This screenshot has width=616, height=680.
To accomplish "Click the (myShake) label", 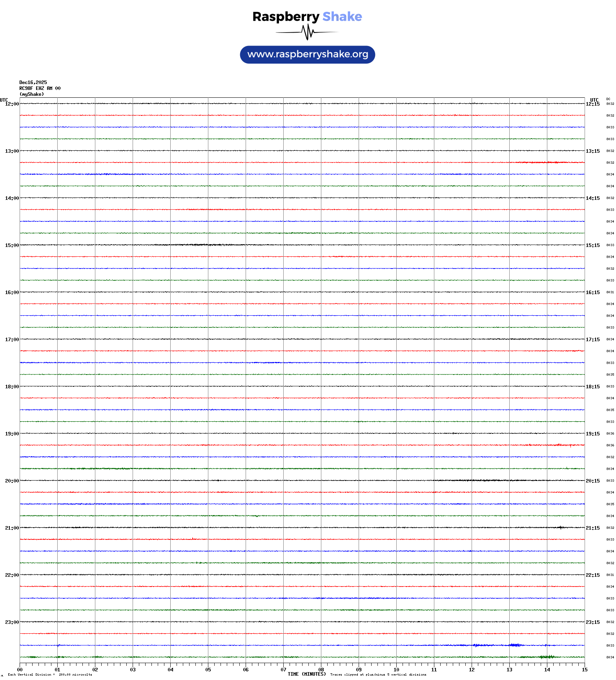I will pyautogui.click(x=32, y=94).
